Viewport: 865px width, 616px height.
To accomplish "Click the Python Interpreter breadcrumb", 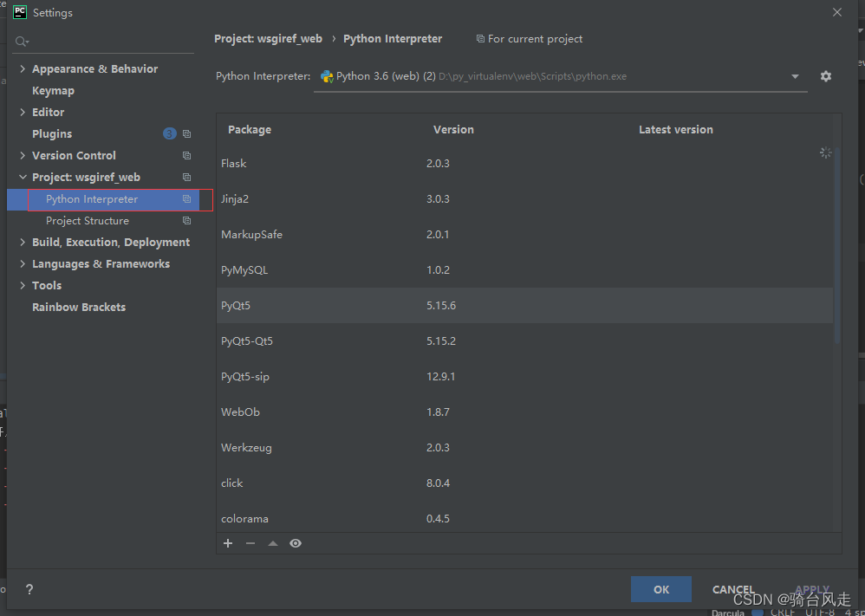I will click(x=393, y=39).
